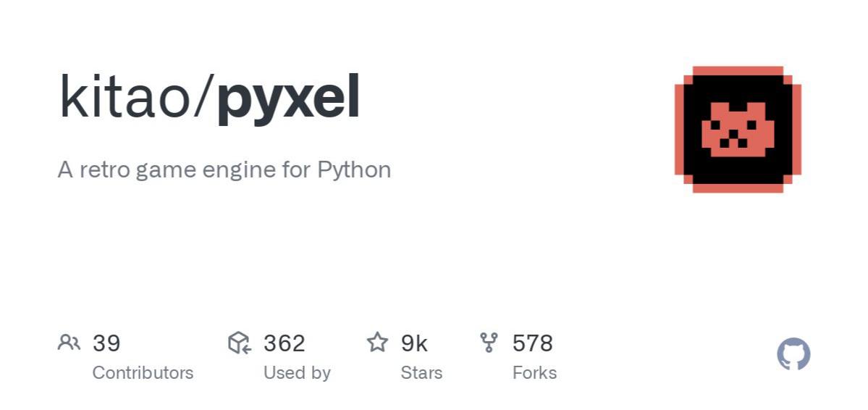Viewport: 868px width, 410px height.
Task: Open the "pyxel" repository name
Action: pos(288,99)
